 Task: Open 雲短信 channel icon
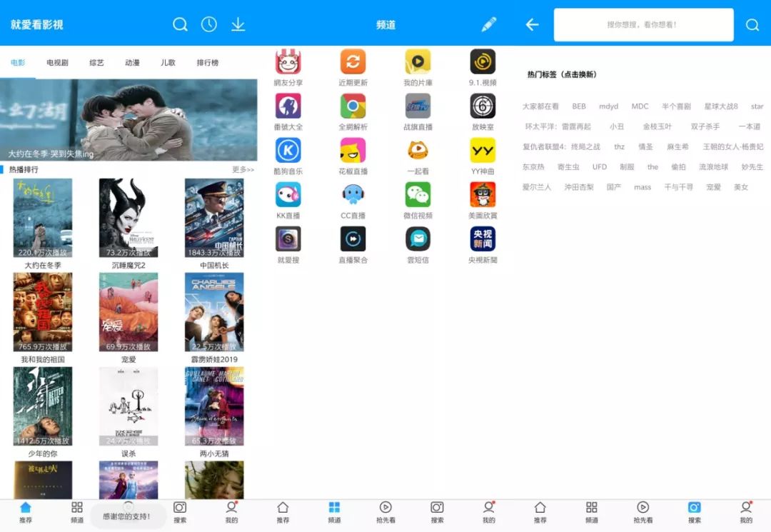(418, 239)
